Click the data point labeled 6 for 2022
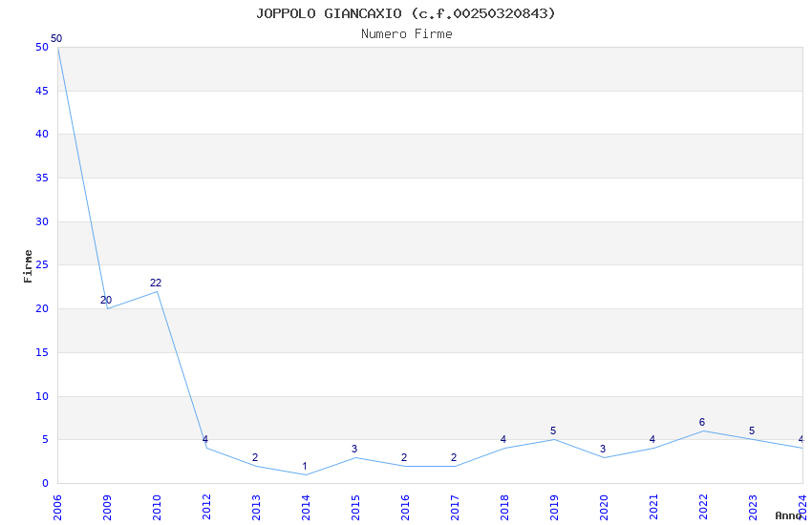The image size is (812, 525). coord(703,430)
